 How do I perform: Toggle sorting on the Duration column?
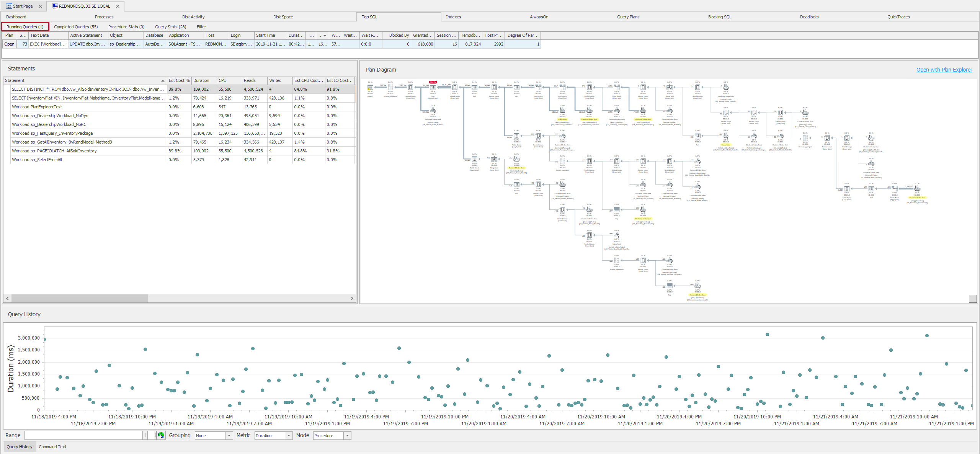(x=202, y=80)
